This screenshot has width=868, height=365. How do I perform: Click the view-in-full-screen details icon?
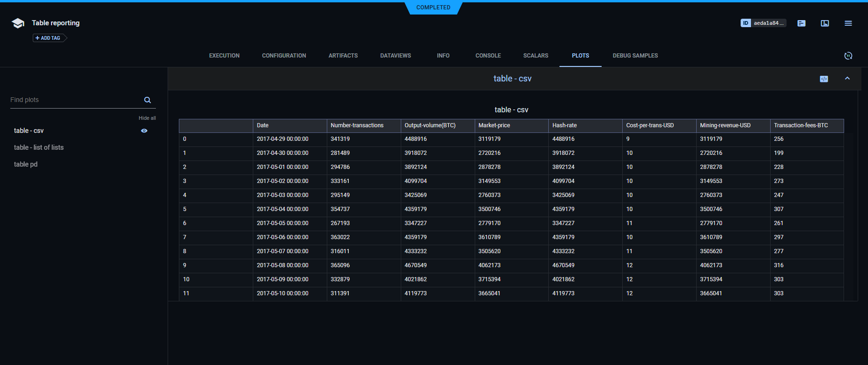pos(824,23)
